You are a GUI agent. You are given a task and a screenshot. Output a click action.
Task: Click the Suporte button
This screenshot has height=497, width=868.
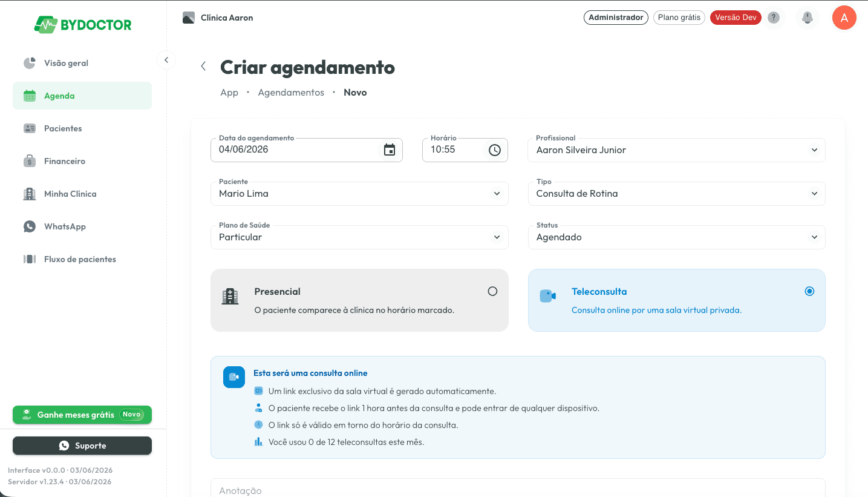[82, 446]
